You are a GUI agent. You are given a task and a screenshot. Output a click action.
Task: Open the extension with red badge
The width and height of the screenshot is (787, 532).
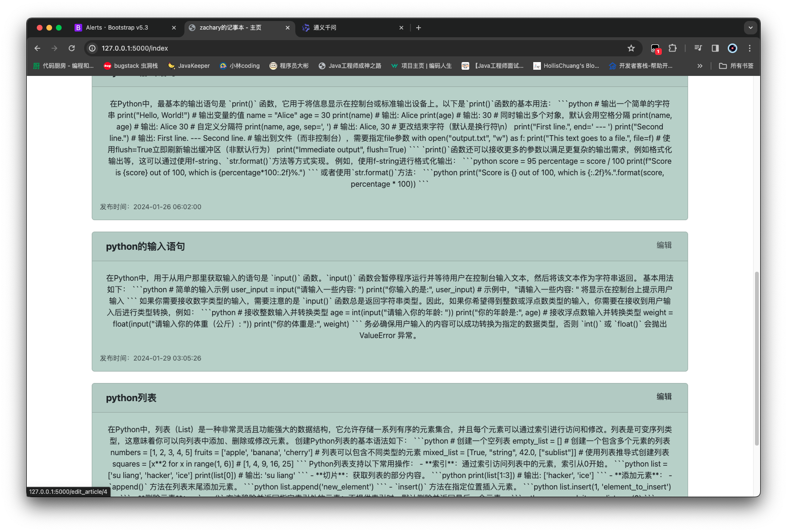pyautogui.click(x=655, y=48)
